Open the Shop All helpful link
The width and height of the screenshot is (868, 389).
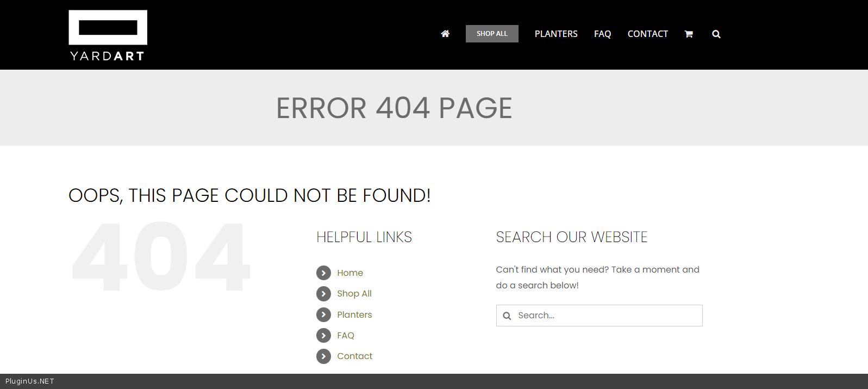coord(354,294)
